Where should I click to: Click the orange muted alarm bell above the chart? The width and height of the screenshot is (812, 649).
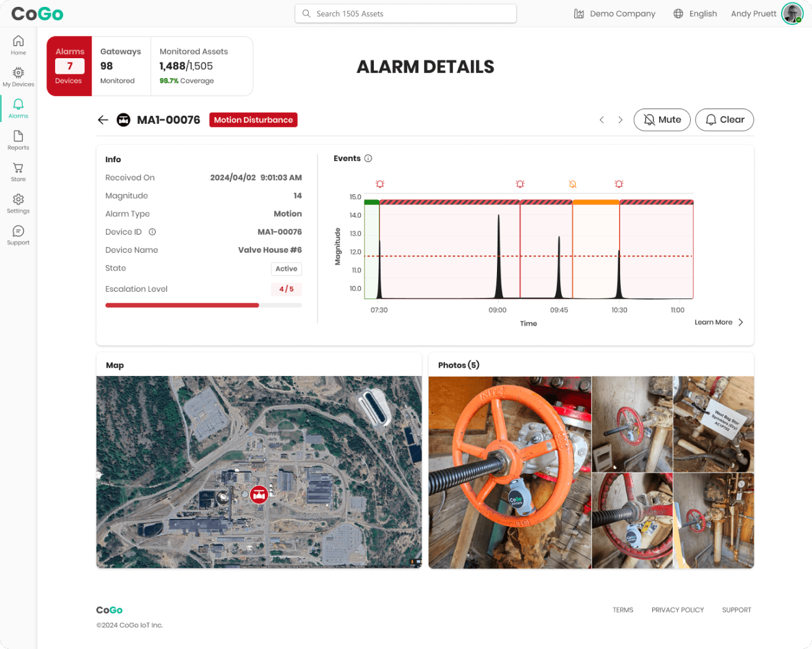tap(572, 185)
